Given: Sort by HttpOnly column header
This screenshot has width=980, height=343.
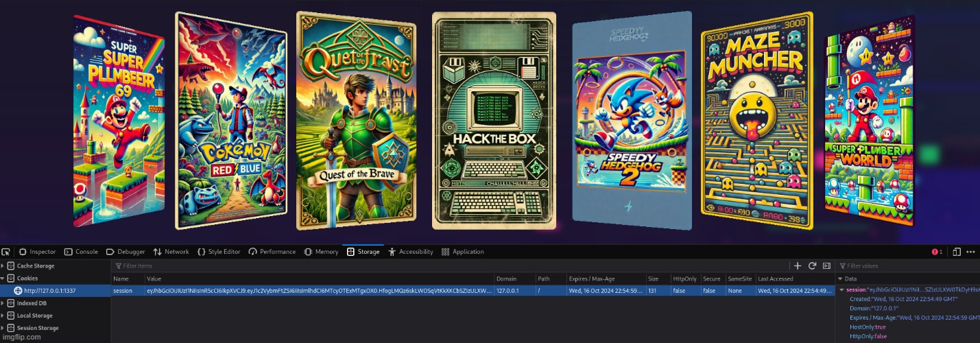Looking at the screenshot, I should [685, 279].
